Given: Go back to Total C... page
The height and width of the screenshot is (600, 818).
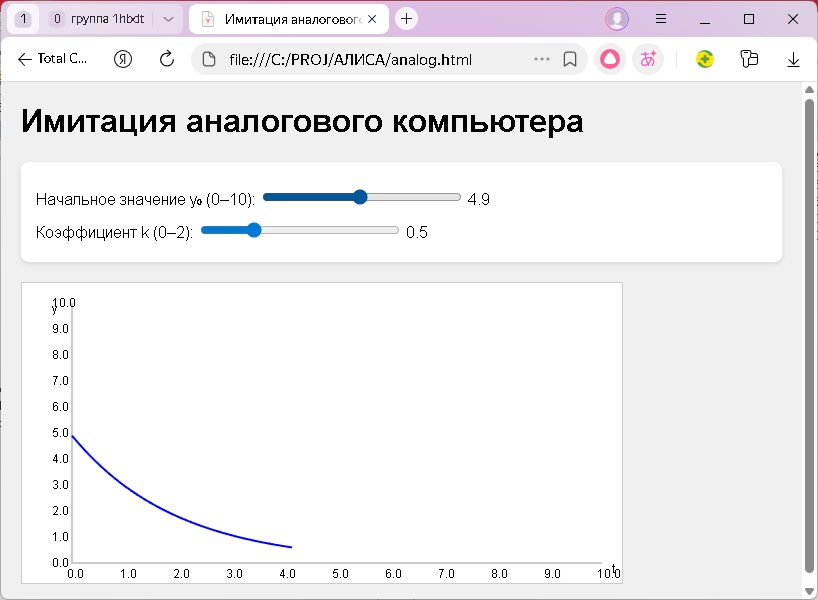Looking at the screenshot, I should point(52,59).
